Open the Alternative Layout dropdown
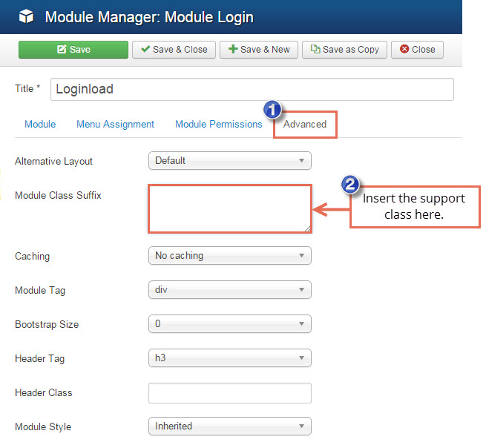 pyautogui.click(x=230, y=161)
